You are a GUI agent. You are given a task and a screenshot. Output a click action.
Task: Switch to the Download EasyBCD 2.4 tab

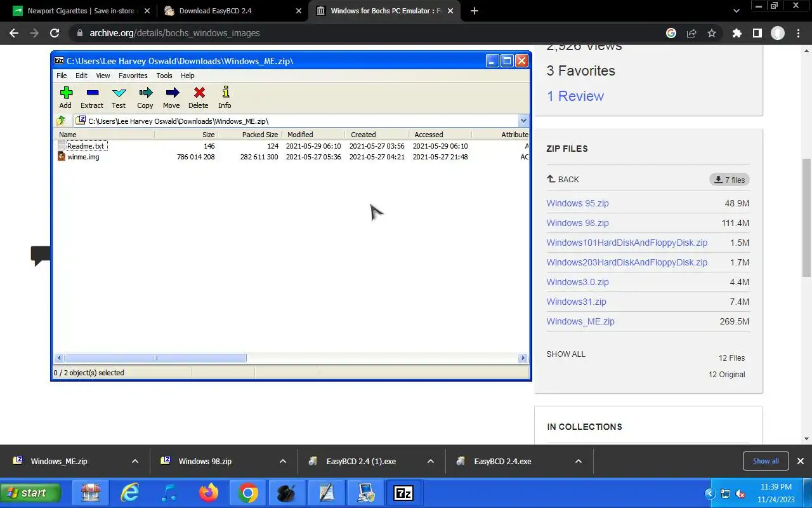[232, 11]
